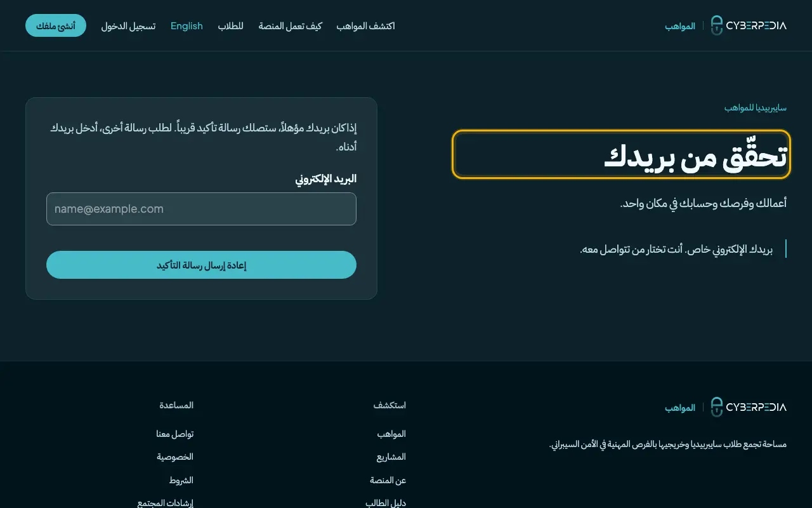Switch language to English
Screen dimensions: 812x508
tap(187, 26)
